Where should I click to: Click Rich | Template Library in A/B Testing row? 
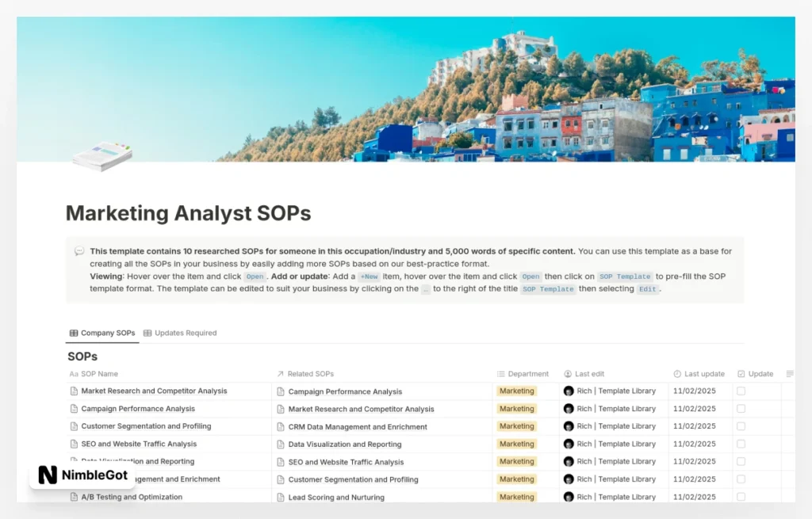[616, 497]
